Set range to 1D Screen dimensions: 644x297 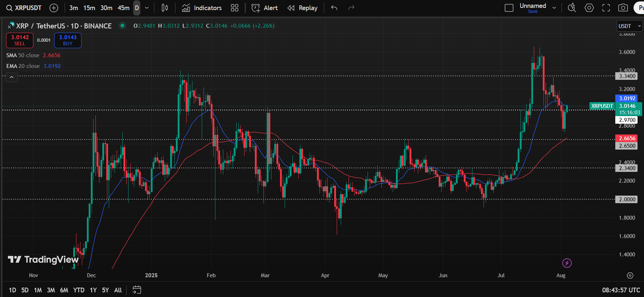tap(13, 290)
